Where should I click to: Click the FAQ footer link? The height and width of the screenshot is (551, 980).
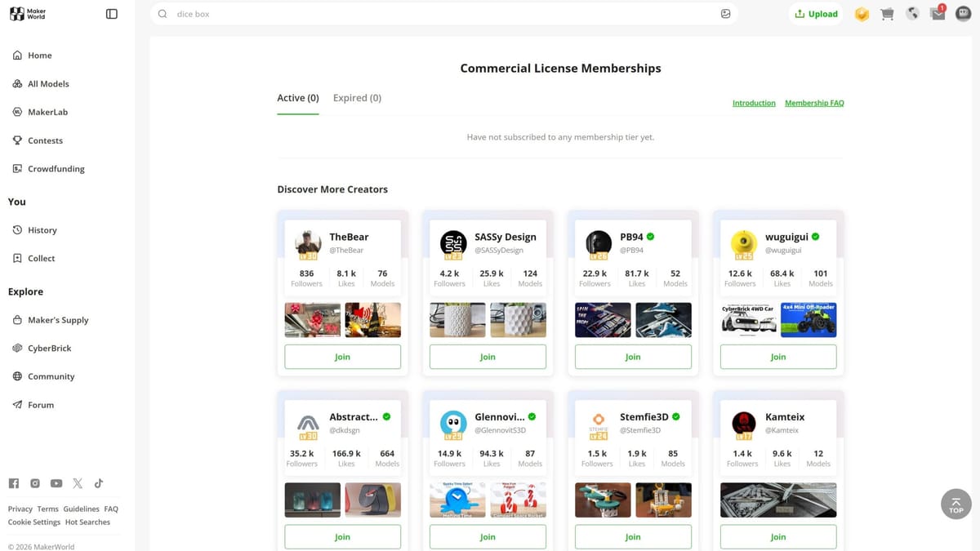click(111, 509)
